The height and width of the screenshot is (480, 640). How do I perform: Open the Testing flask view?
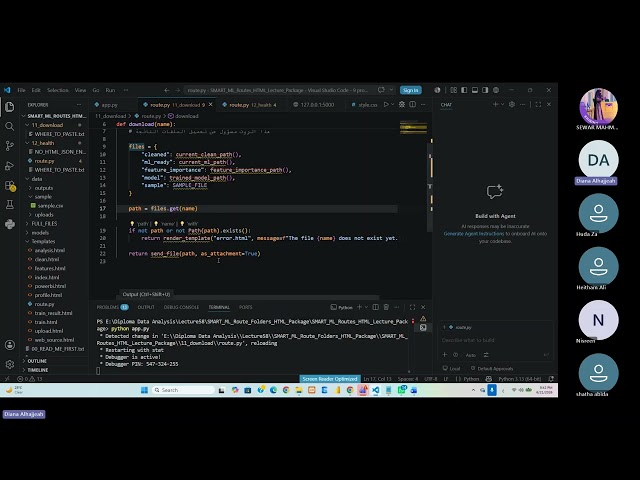tap(10, 204)
